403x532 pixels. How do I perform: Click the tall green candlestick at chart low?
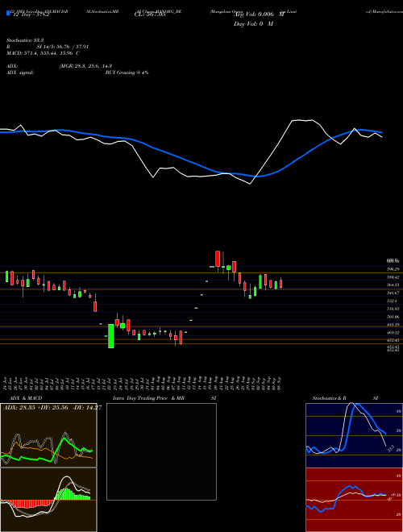coord(111,336)
